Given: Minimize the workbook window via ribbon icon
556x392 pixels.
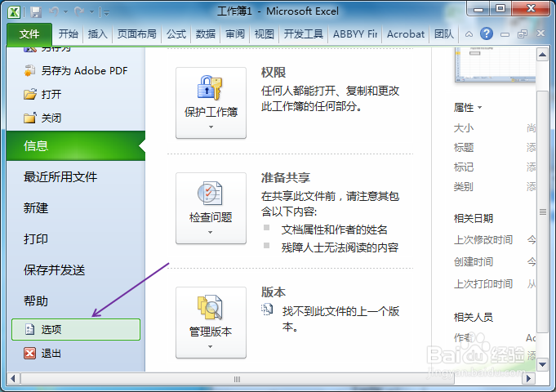Looking at the screenshot, I should pos(505,34).
